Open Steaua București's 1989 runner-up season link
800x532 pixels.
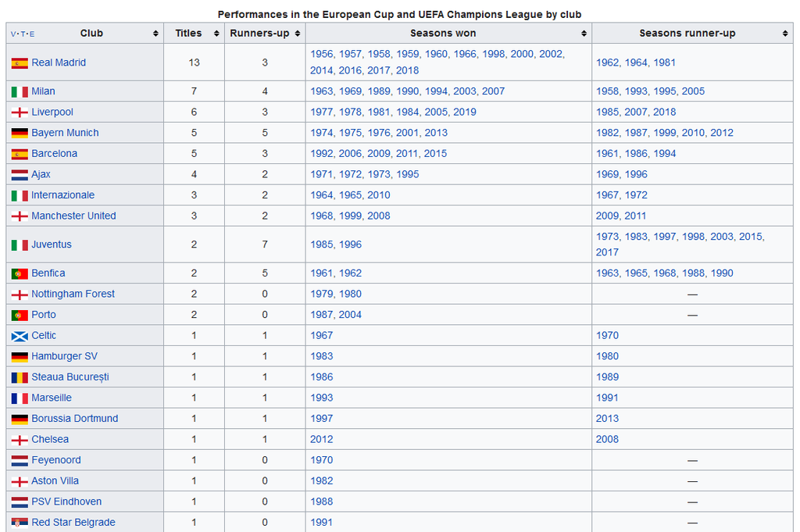coord(607,377)
